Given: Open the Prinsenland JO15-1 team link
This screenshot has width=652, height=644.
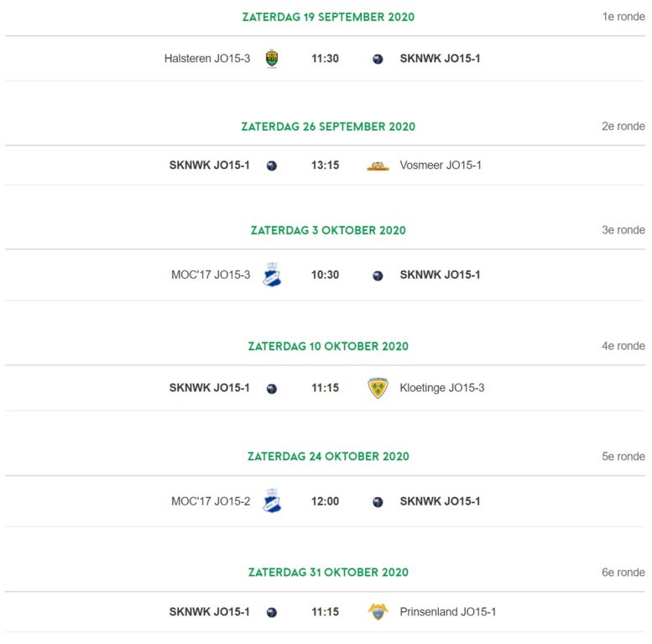Looking at the screenshot, I should [448, 611].
